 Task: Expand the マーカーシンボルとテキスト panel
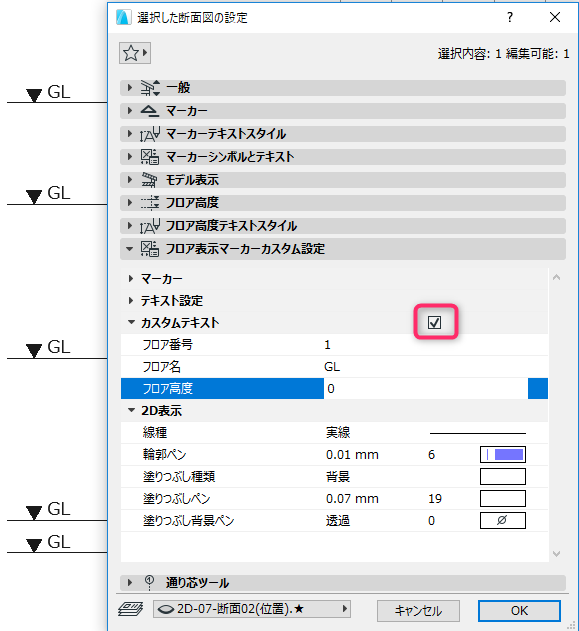click(130, 157)
